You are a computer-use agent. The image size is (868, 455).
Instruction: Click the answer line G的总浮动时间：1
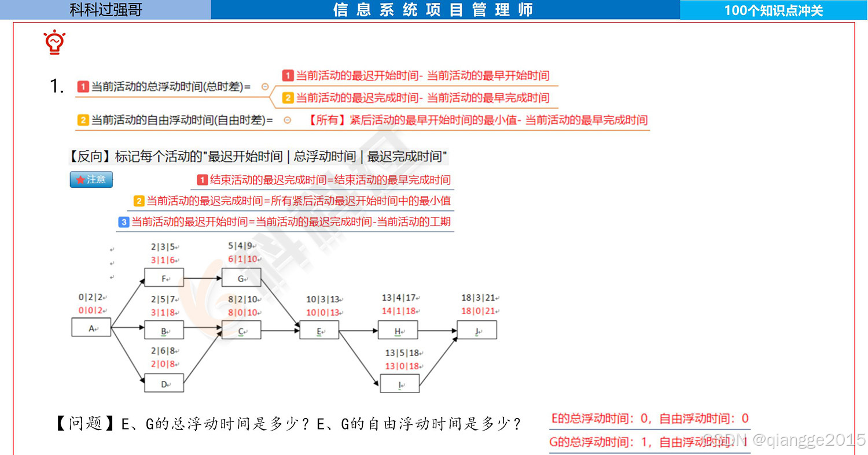pos(649,442)
